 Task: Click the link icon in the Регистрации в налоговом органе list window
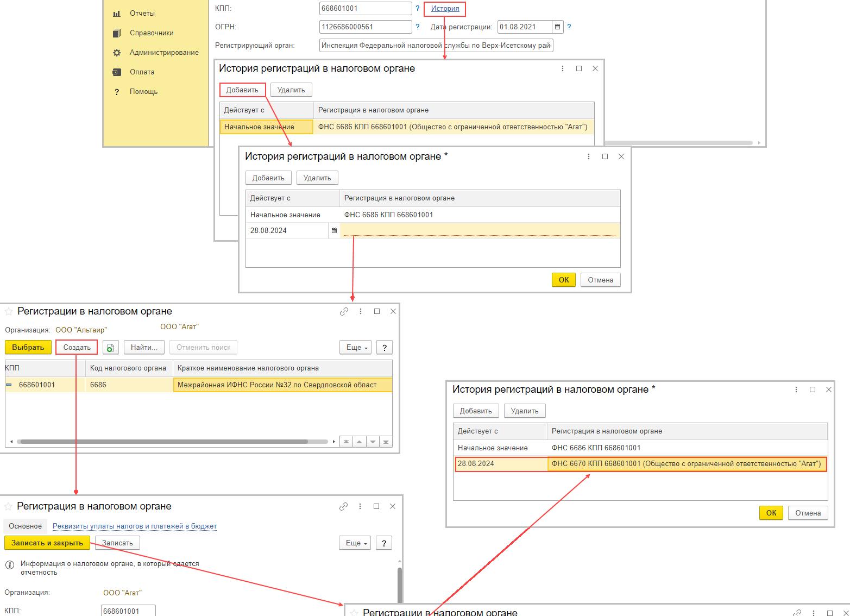point(344,311)
